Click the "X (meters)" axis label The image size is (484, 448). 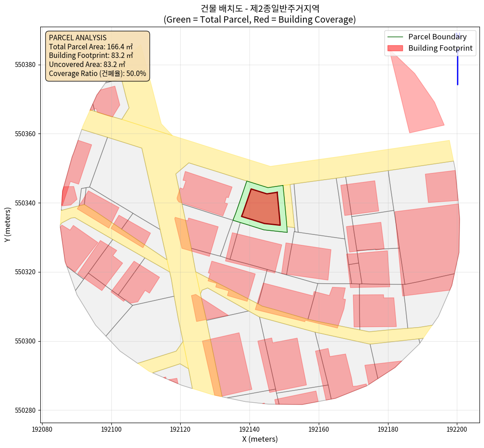(260, 439)
